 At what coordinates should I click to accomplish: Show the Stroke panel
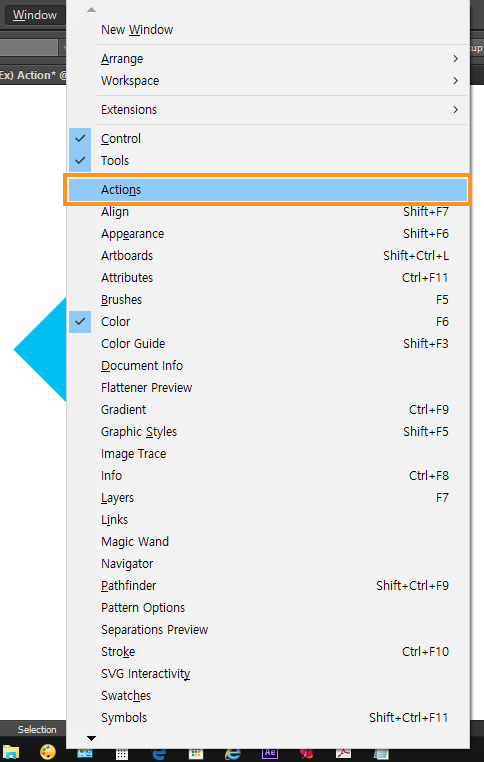[268, 652]
